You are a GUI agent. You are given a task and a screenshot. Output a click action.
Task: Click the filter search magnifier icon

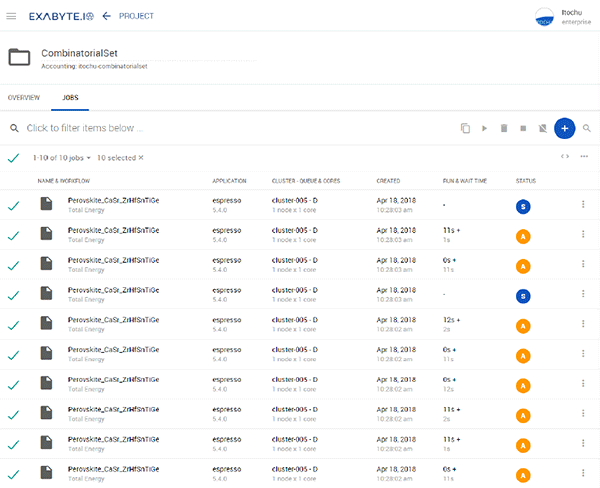[x=14, y=128]
